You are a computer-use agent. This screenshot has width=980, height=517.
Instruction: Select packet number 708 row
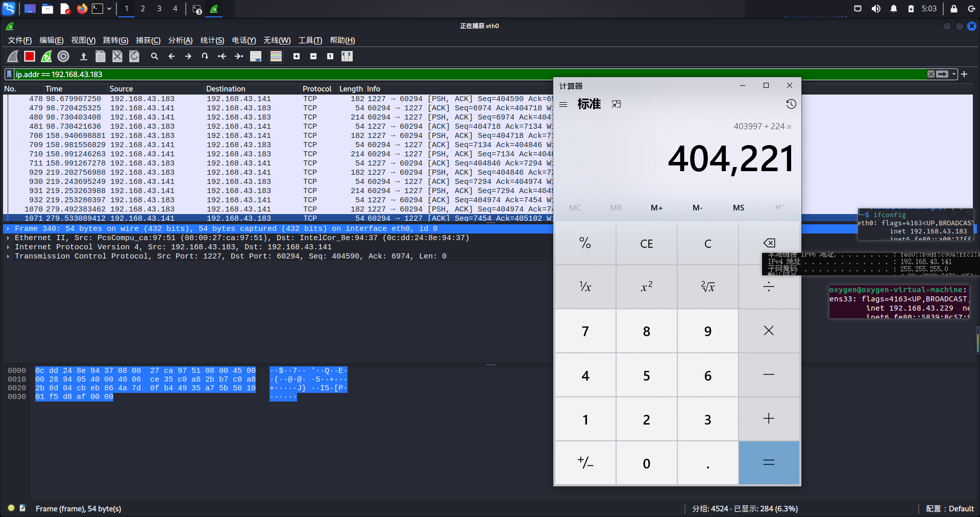(278, 136)
